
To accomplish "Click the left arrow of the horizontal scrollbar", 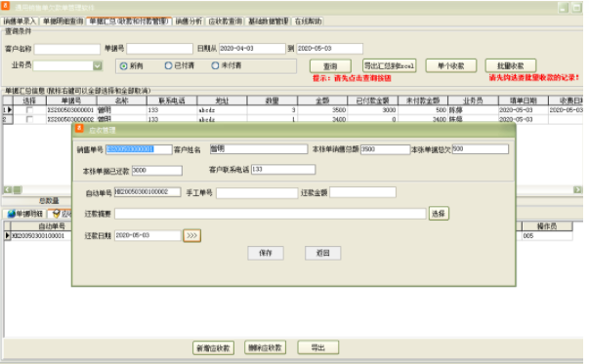I will click(8, 190).
